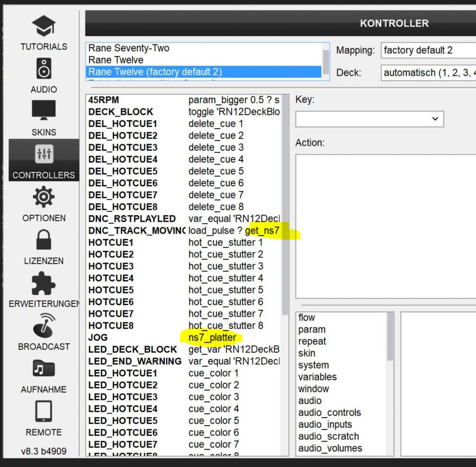Select the LED_END_WARNING mapping row
Viewport: 476px width, 467px height.
click(184, 361)
